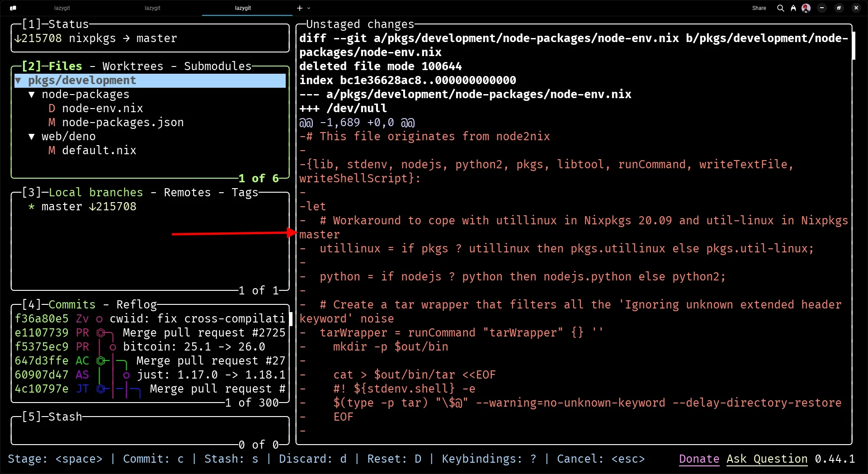Switch to the first lazygit tab
The image size is (868, 474).
pyautogui.click(x=62, y=8)
